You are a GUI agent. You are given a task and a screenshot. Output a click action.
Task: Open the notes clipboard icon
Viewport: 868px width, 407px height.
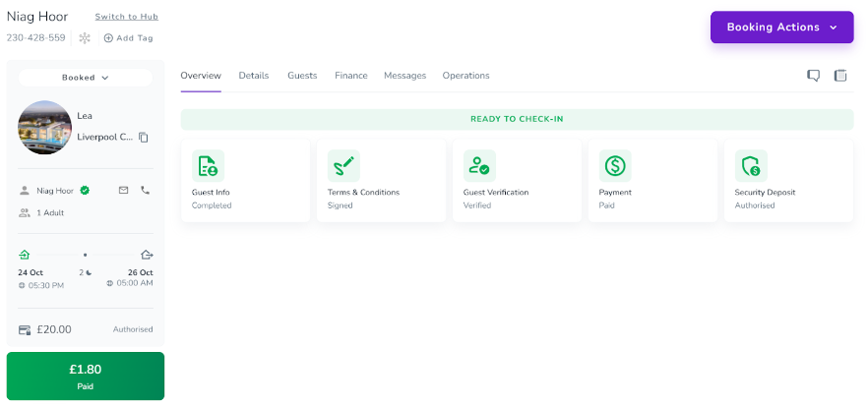pos(840,76)
